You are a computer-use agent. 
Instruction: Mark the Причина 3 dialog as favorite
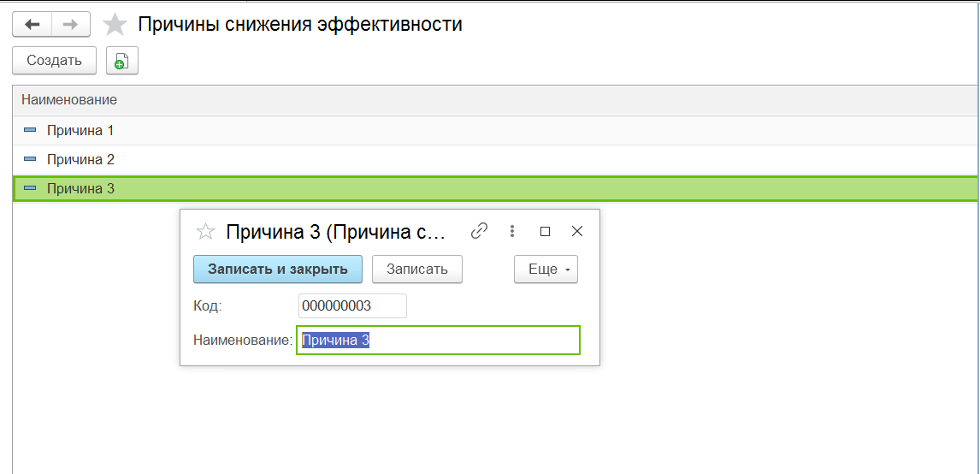(205, 231)
